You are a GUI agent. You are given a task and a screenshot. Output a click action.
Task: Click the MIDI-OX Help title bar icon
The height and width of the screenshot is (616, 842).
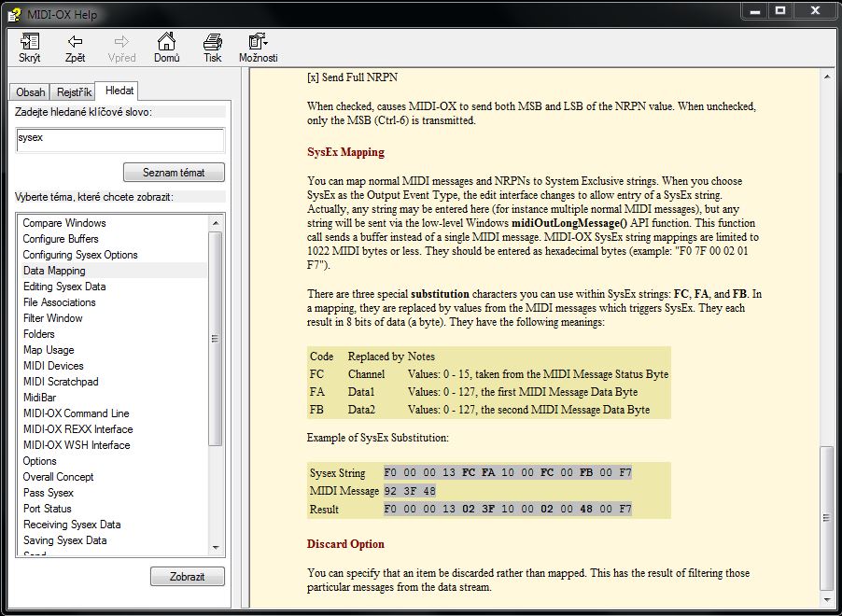(15, 15)
